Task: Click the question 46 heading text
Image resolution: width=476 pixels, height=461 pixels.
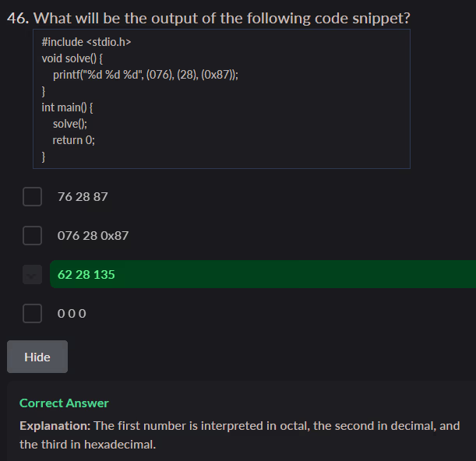Action: pos(222,18)
